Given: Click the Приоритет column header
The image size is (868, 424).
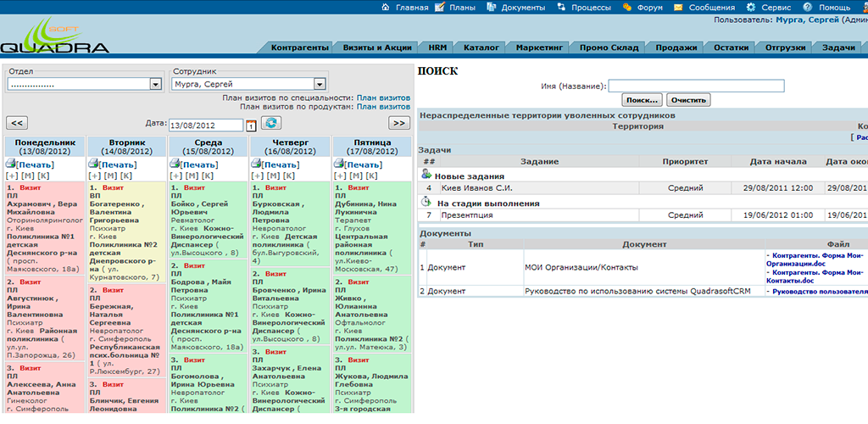Looking at the screenshot, I should click(685, 161).
